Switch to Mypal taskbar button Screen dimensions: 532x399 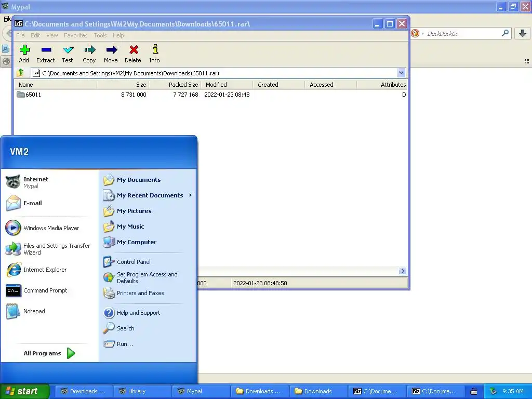(201, 391)
